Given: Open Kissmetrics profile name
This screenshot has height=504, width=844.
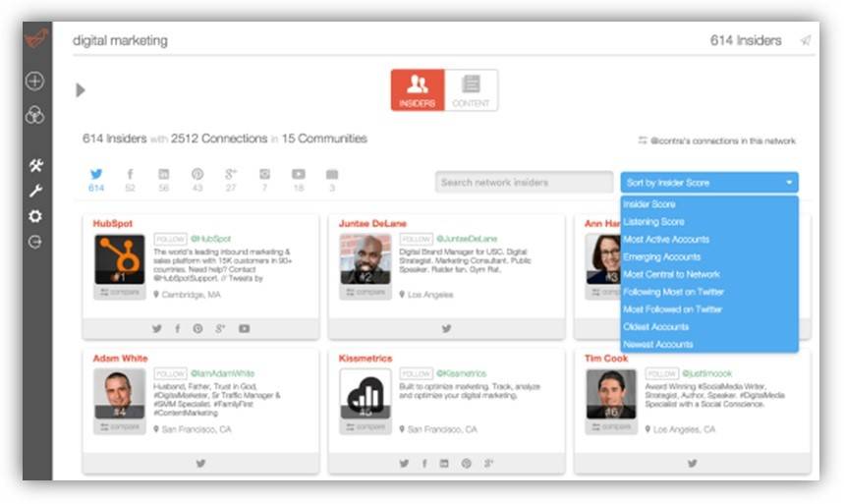Looking at the screenshot, I should [x=366, y=358].
